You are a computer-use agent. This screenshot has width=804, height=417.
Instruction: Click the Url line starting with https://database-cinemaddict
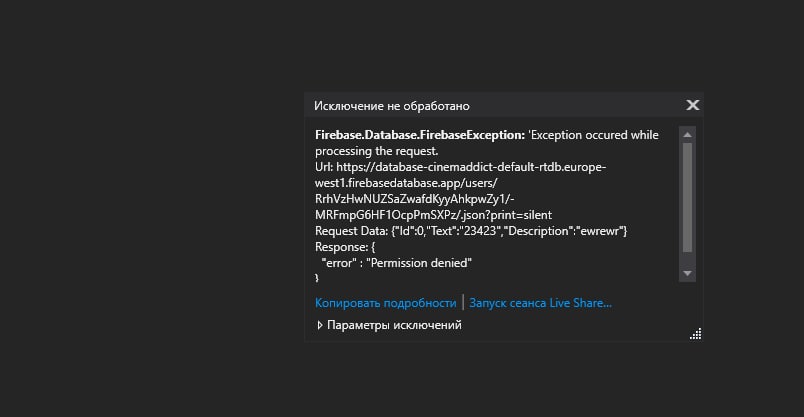(460, 167)
